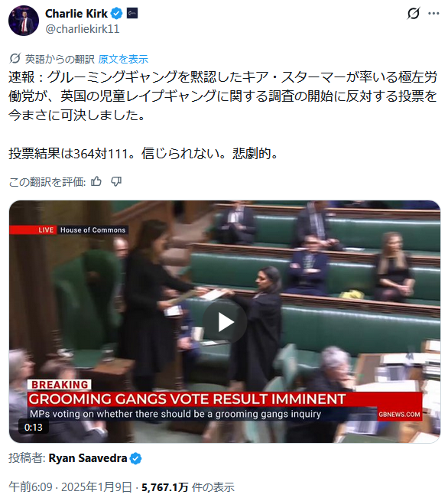This screenshot has width=448, height=498.
Task: Click the translation icon before 英語からの翻訳
Action: [x=15, y=59]
